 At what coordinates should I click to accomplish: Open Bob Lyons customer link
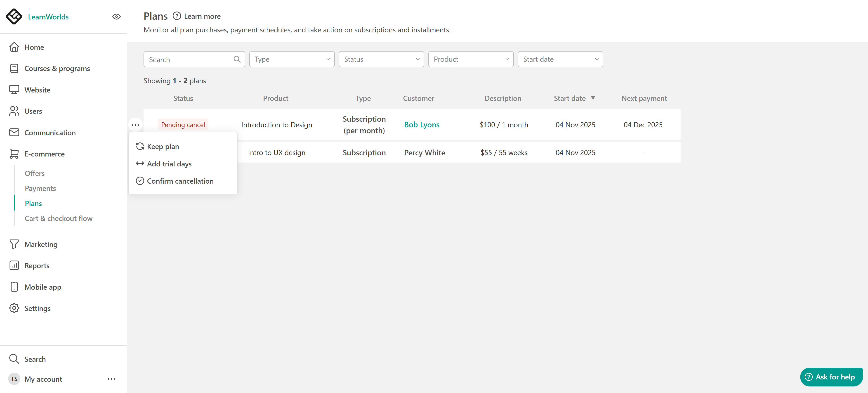[x=422, y=125]
